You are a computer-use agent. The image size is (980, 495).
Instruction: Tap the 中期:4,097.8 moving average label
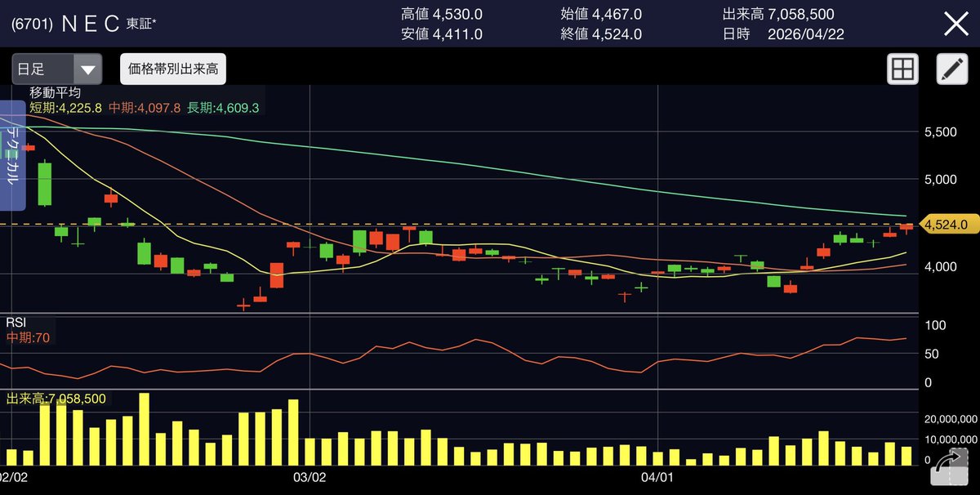tap(145, 108)
